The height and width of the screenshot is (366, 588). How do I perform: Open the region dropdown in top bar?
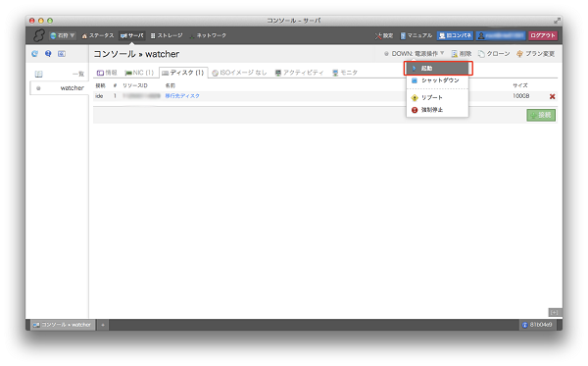(63, 35)
